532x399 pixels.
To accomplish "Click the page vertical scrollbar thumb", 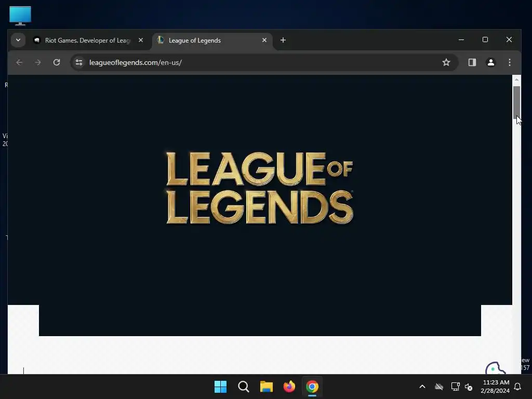I will (516, 102).
